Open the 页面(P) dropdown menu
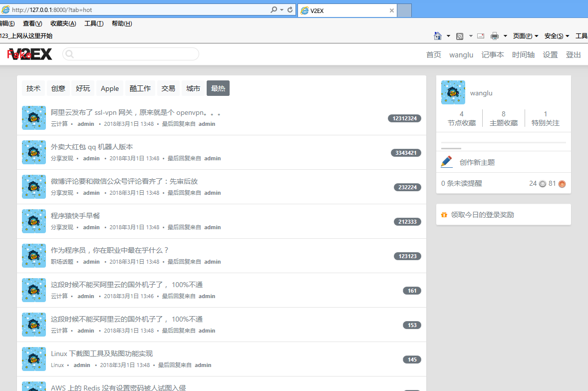Image resolution: width=588 pixels, height=391 pixels. 526,36
